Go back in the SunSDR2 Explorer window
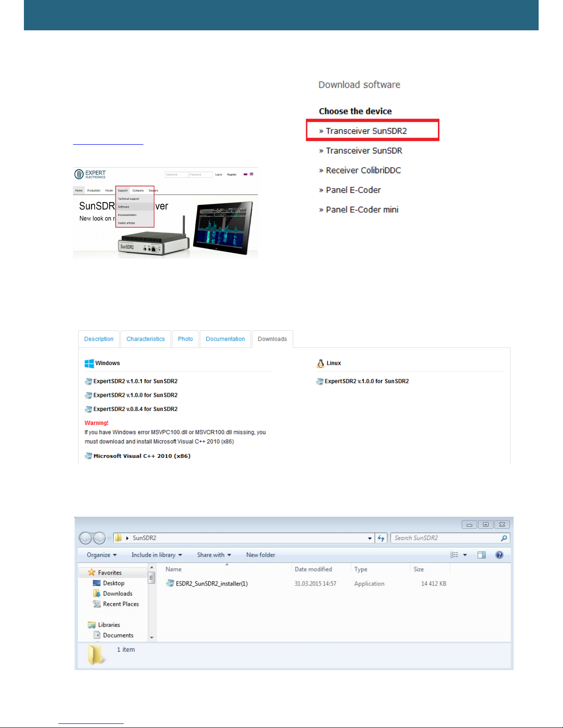Image resolution: width=563 pixels, height=728 pixels. (85, 538)
